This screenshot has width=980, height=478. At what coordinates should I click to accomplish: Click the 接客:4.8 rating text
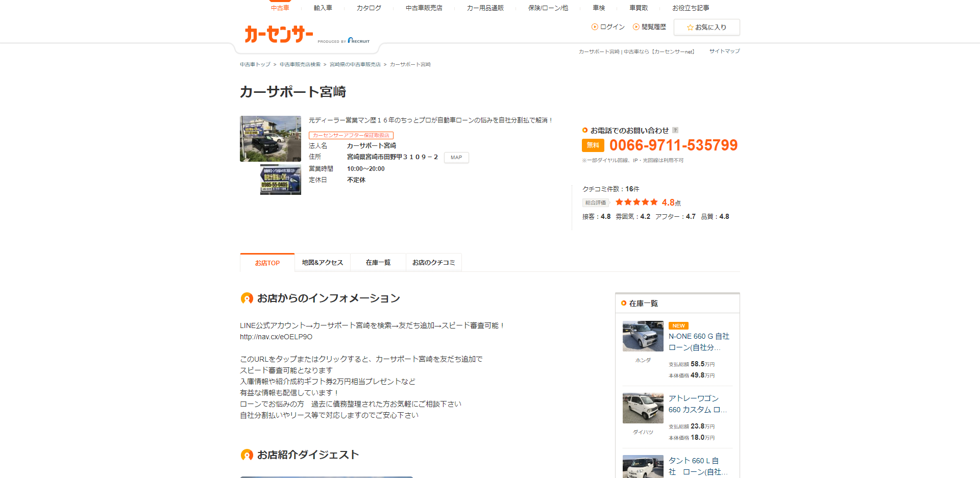coord(597,217)
